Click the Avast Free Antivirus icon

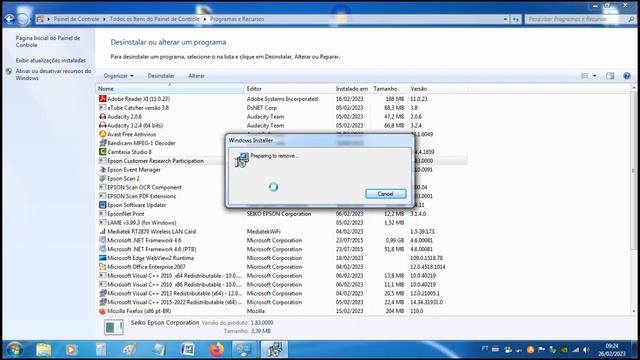coord(102,134)
